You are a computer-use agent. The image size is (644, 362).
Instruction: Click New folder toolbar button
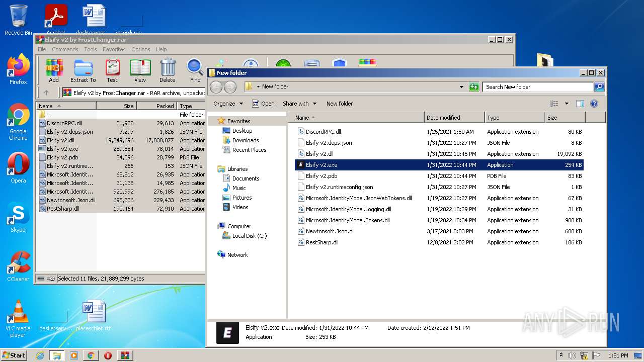[x=340, y=104]
